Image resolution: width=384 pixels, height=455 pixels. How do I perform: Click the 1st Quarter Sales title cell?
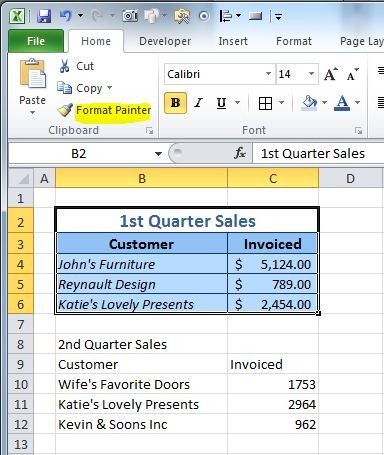(187, 221)
